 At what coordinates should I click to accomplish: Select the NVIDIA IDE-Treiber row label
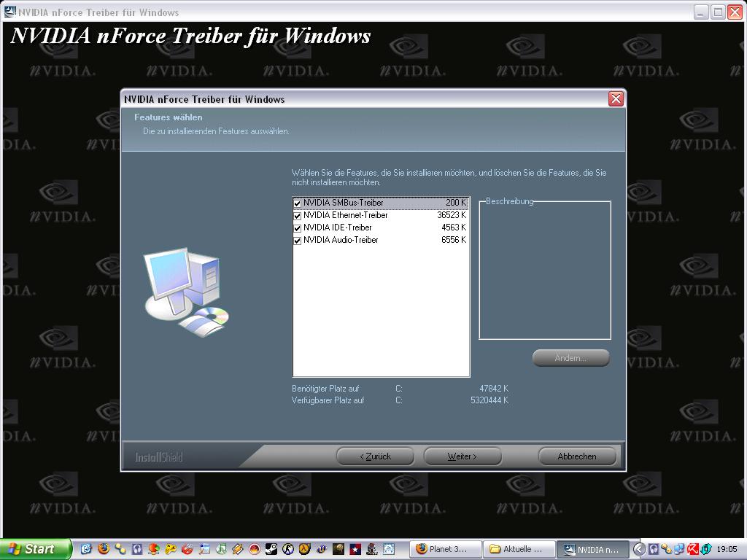337,227
